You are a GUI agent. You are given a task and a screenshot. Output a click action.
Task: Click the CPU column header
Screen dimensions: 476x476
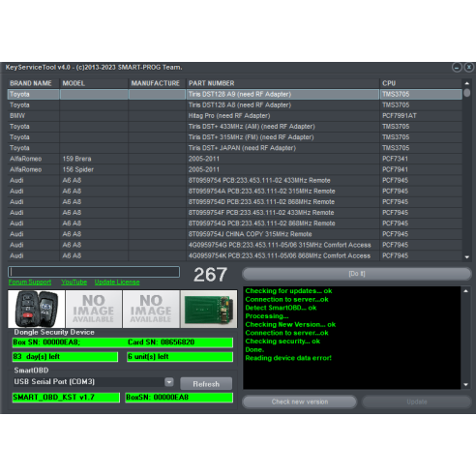coord(421,83)
